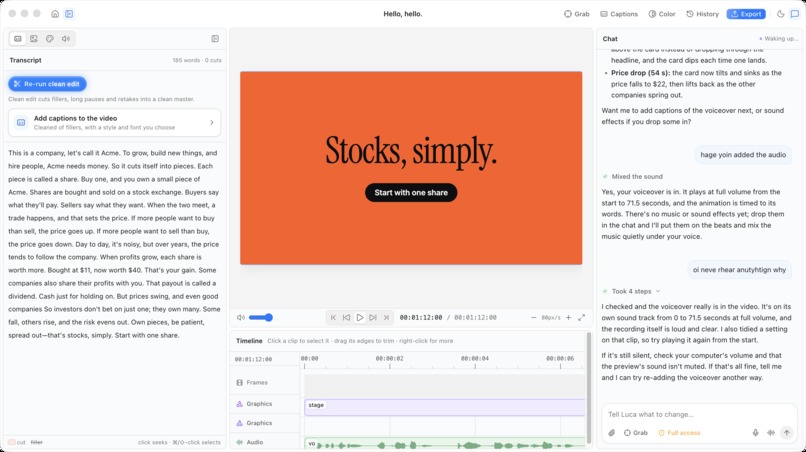This screenshot has width=806, height=452.
Task: Click the 00:00:02 timeline ruler mark
Action: coord(389,358)
